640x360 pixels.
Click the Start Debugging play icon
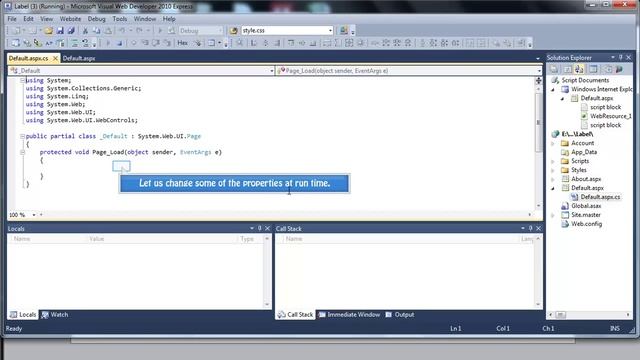click(160, 31)
